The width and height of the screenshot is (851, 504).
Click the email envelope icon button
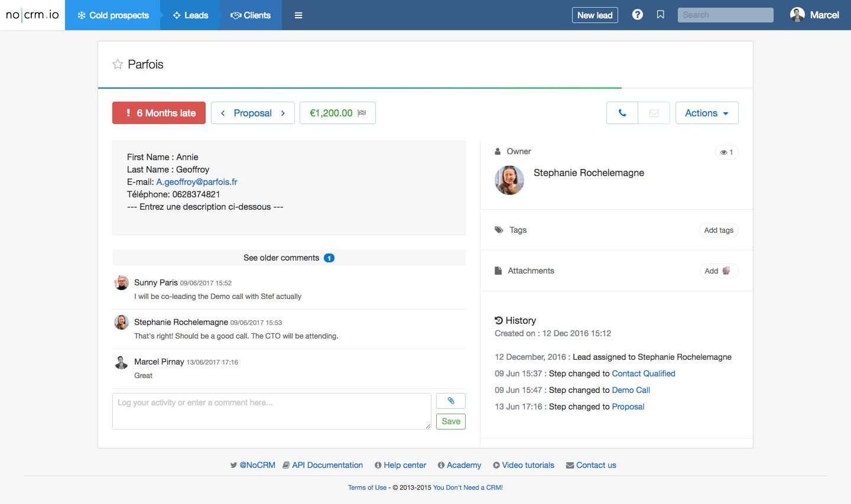tap(654, 113)
